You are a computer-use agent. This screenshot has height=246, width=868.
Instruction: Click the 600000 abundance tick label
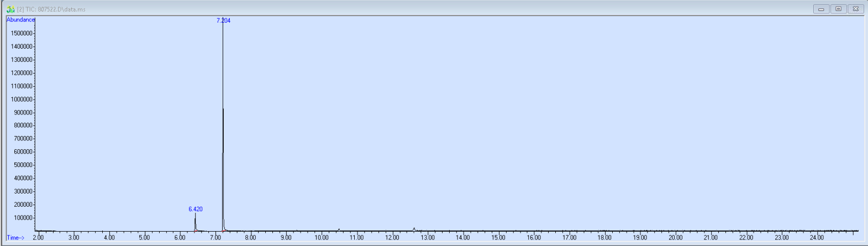point(23,152)
